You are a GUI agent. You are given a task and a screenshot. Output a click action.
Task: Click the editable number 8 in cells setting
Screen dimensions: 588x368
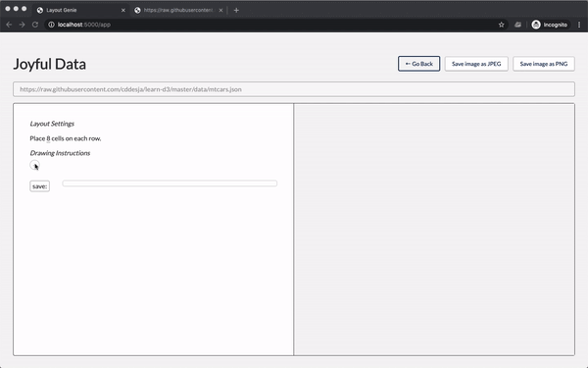click(x=48, y=138)
